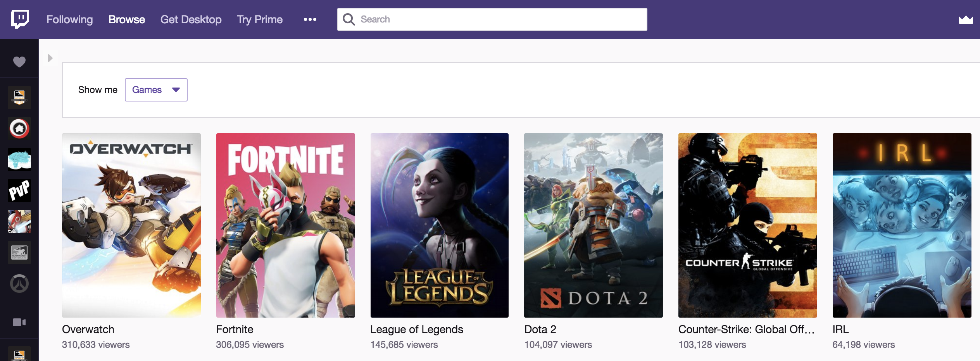Open the Games dropdown next to Show me
The width and height of the screenshot is (980, 361).
(x=156, y=90)
